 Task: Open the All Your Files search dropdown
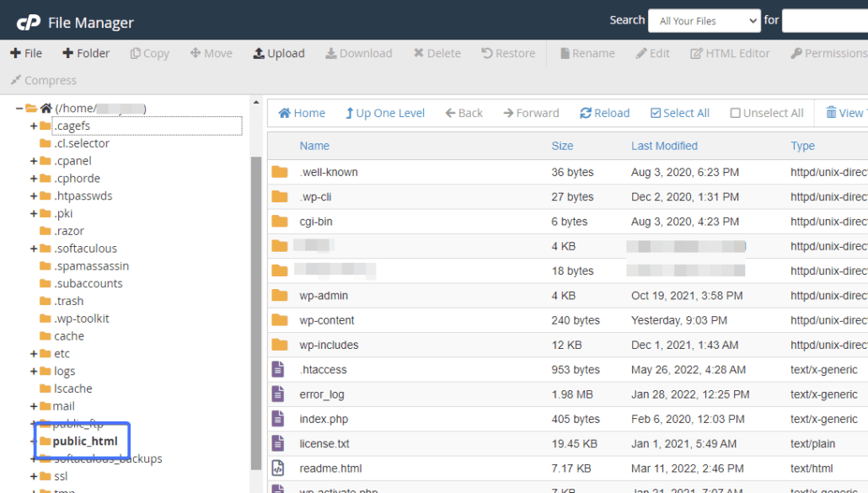[705, 21]
